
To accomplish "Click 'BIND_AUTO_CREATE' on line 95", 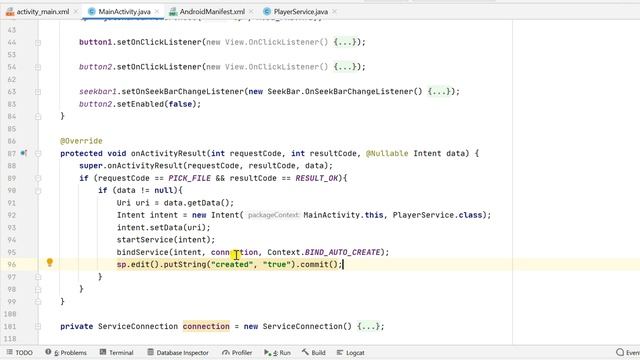I will click(x=342, y=252).
